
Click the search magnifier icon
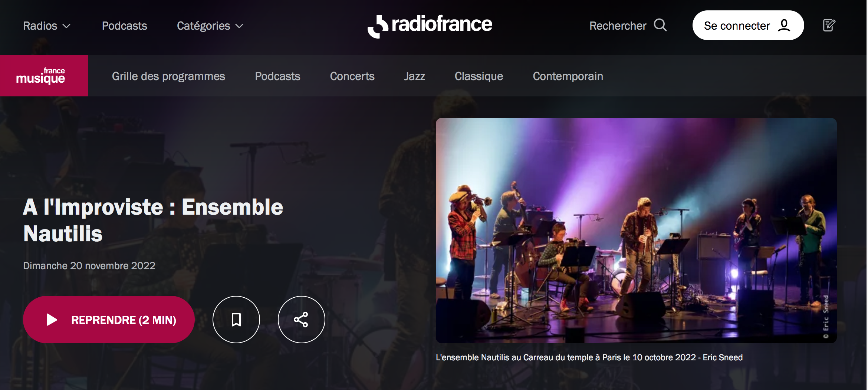click(660, 25)
